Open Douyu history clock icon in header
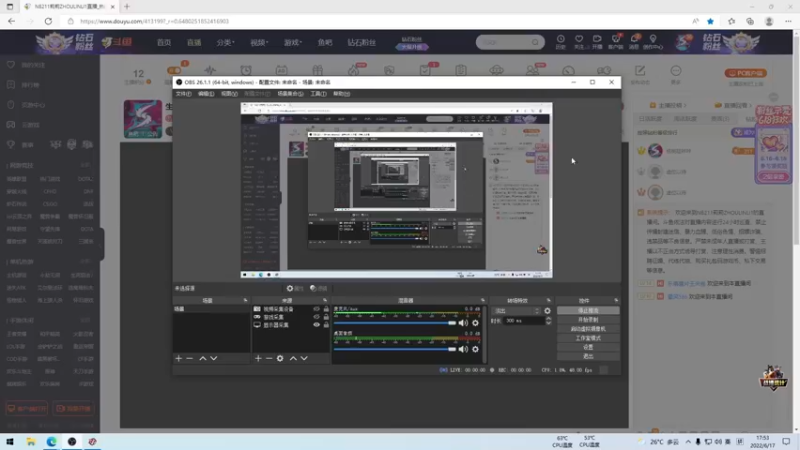800x450 pixels. pyautogui.click(x=561, y=41)
